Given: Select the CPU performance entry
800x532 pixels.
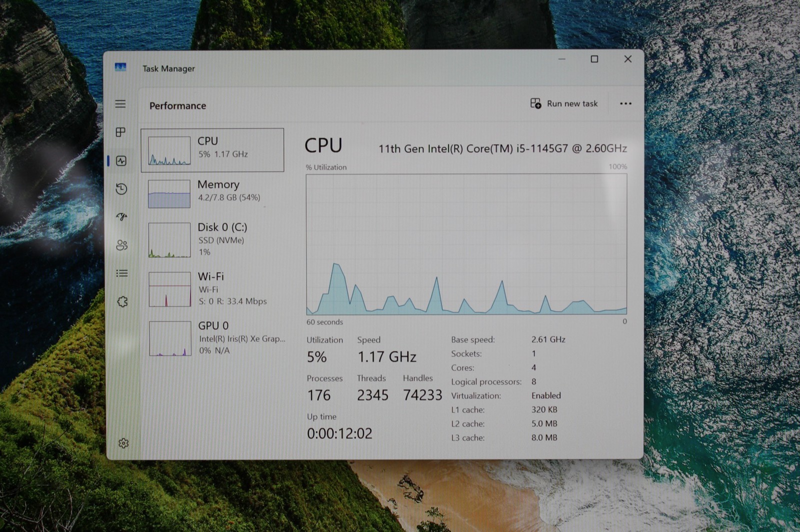Looking at the screenshot, I should (213, 150).
